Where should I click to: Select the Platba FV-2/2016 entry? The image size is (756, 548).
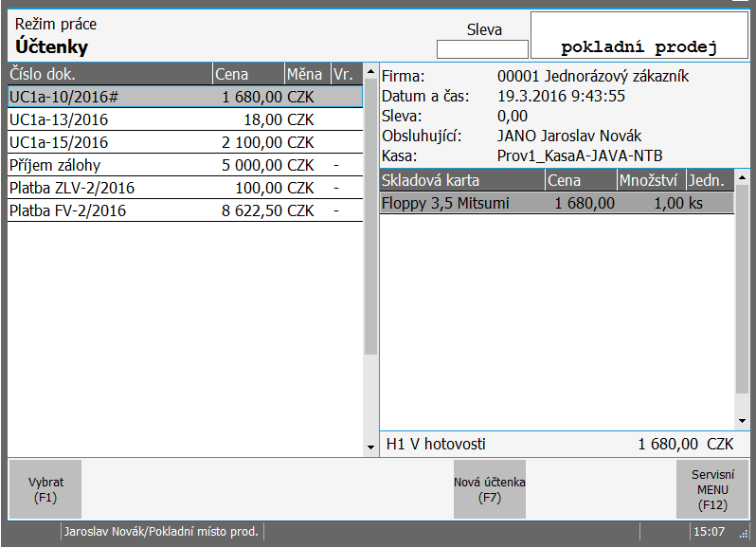(x=185, y=210)
